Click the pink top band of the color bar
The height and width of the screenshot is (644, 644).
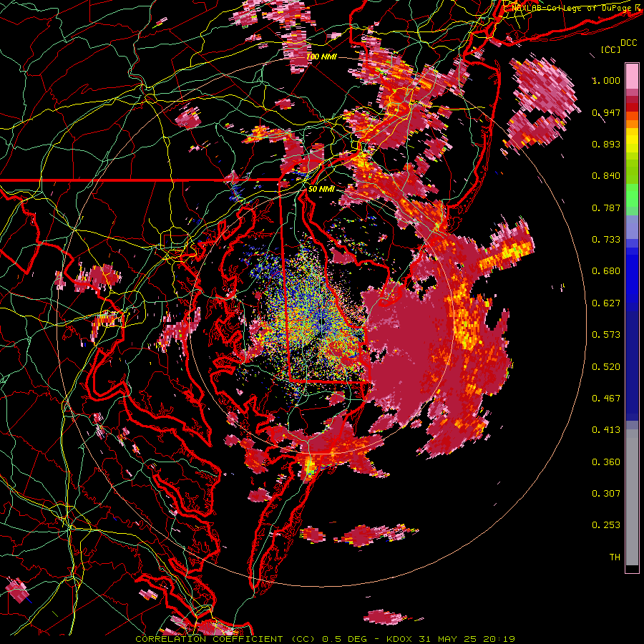[632, 76]
